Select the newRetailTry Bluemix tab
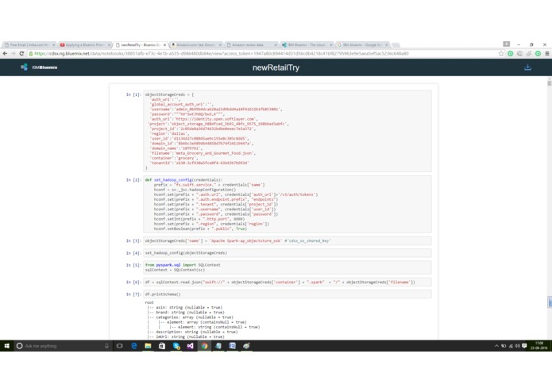Viewport: 552px width, 392px height. 140,45
